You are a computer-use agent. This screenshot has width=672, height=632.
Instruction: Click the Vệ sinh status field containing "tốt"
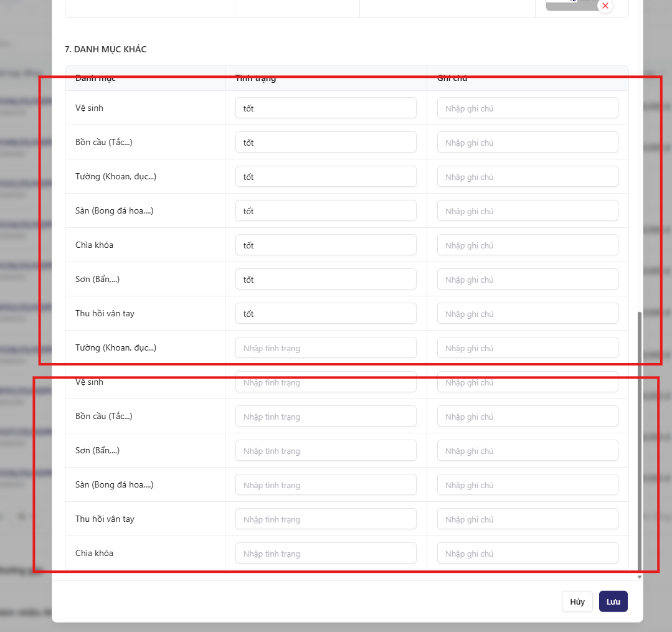pos(326,108)
